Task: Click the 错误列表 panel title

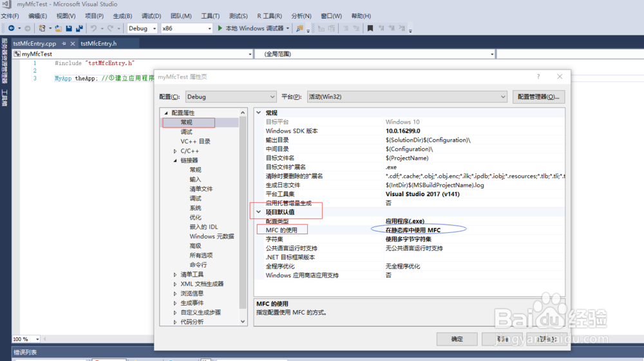Action: click(25, 352)
